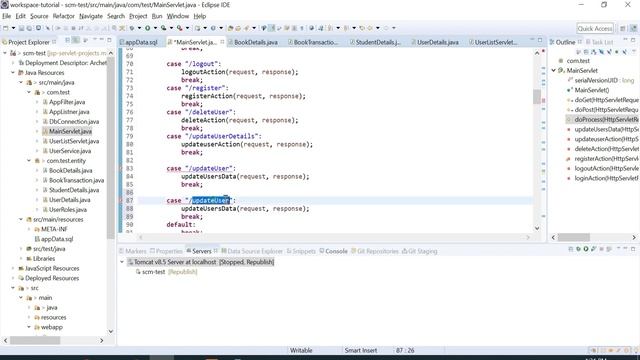Open the Open Perspective icon near Quick Access
The height and width of the screenshot is (360, 640).
pos(623,28)
